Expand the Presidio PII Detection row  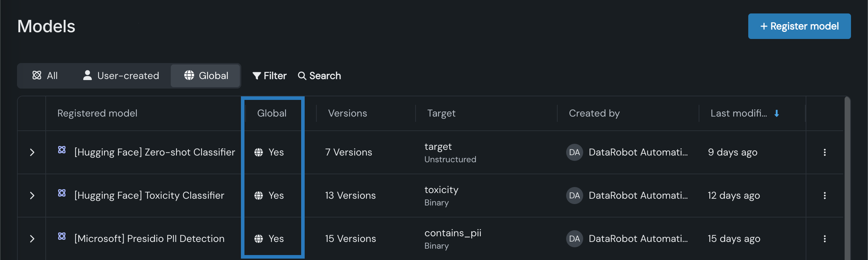click(32, 239)
